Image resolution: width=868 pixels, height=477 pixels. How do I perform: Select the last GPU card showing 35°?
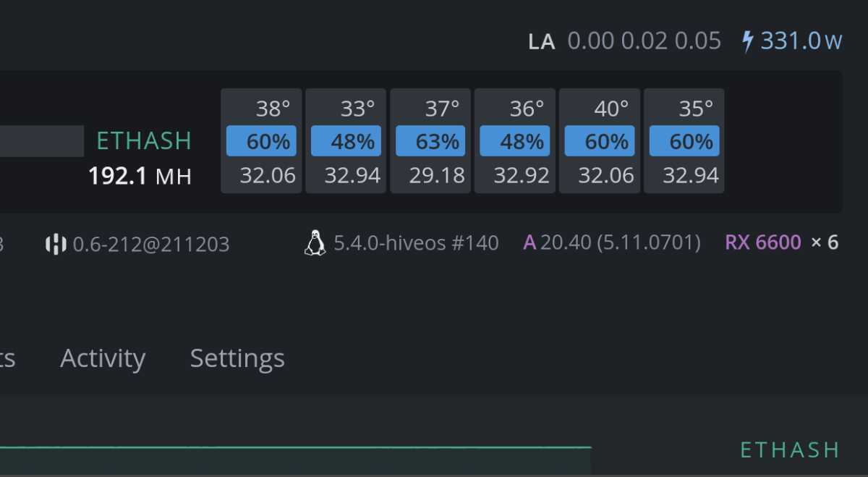[684, 141]
